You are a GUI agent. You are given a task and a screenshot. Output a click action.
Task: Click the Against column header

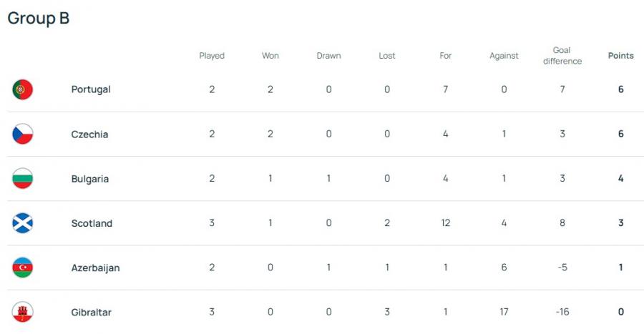[x=504, y=56]
